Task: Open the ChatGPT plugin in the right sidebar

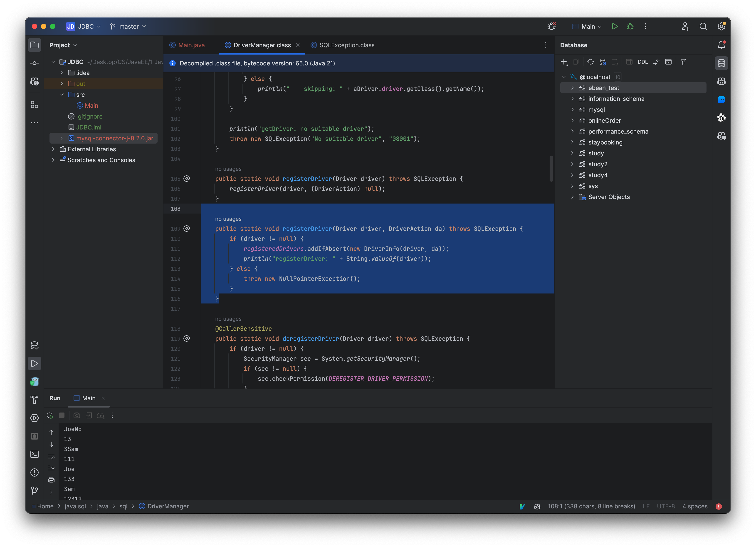Action: pos(721,117)
